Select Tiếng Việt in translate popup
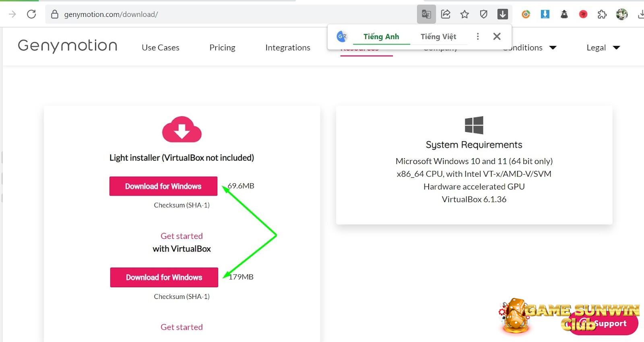The width and height of the screenshot is (644, 342). (438, 37)
